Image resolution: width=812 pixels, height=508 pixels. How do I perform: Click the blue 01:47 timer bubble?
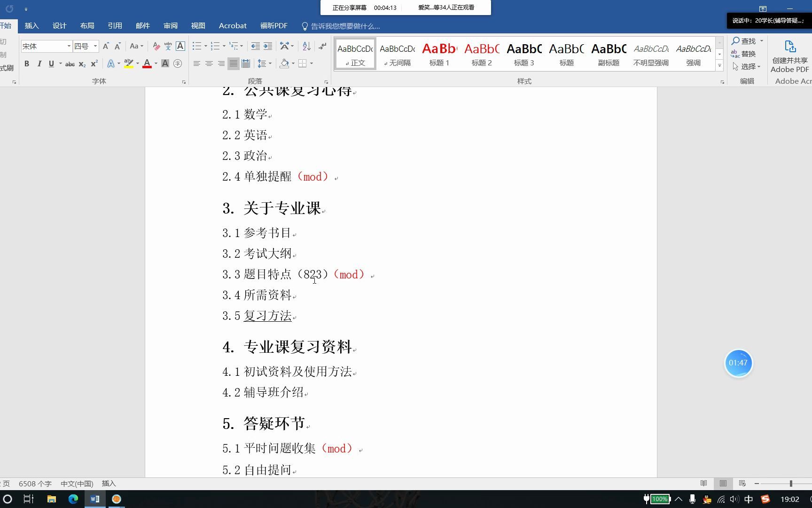tap(738, 363)
